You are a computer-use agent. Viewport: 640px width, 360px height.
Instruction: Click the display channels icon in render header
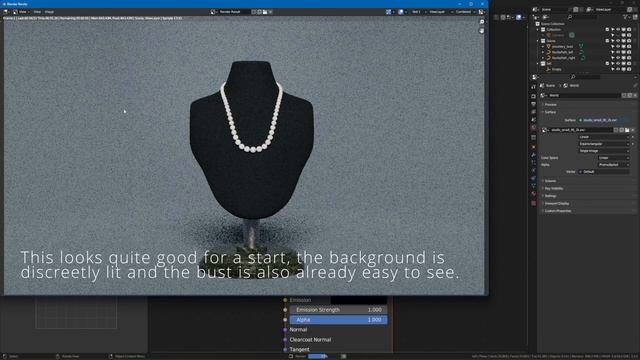point(482,12)
